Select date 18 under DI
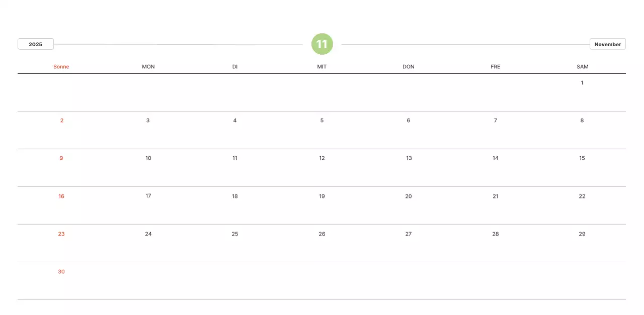This screenshot has height=315, width=644. 235,196
